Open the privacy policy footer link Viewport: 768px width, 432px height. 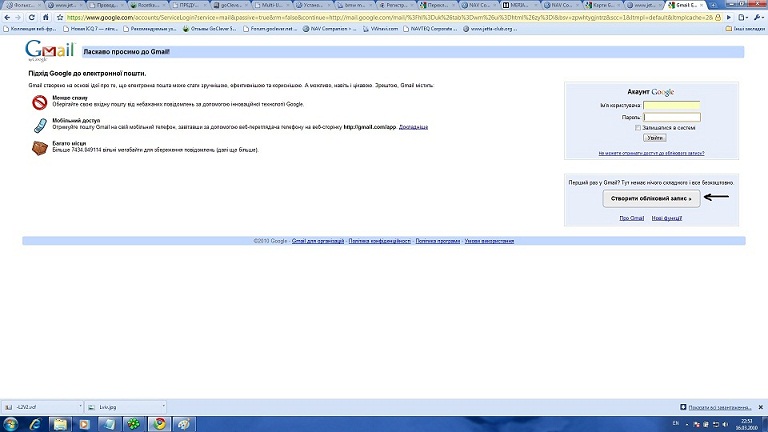tap(380, 241)
